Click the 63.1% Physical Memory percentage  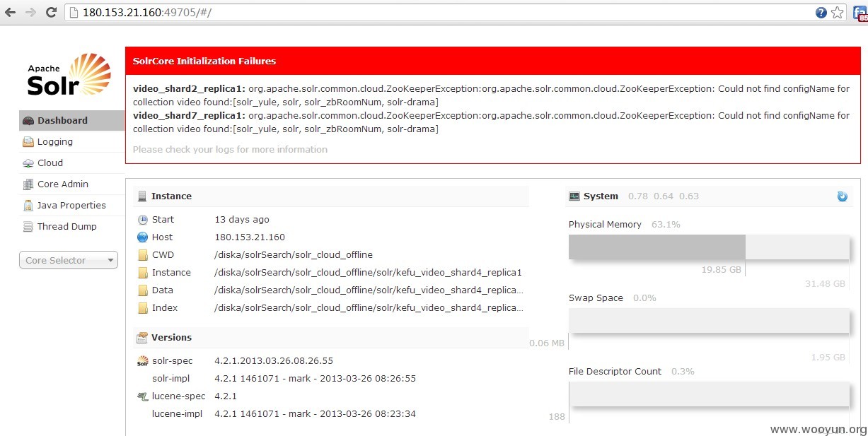pos(666,225)
